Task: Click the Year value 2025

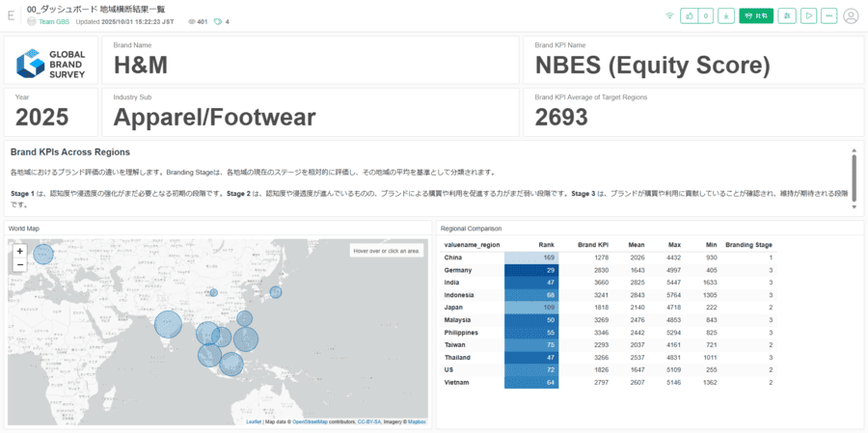Action: pyautogui.click(x=42, y=117)
